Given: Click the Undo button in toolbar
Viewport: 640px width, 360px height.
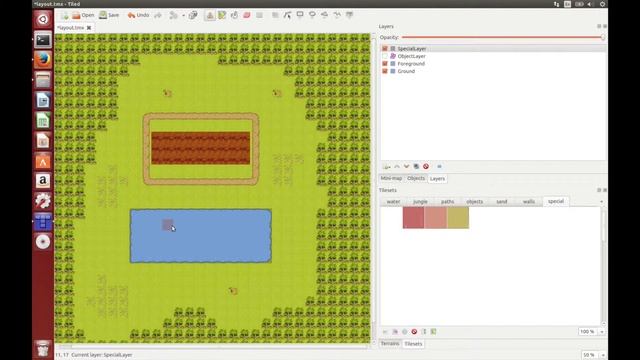Looking at the screenshot, I should 138,15.
